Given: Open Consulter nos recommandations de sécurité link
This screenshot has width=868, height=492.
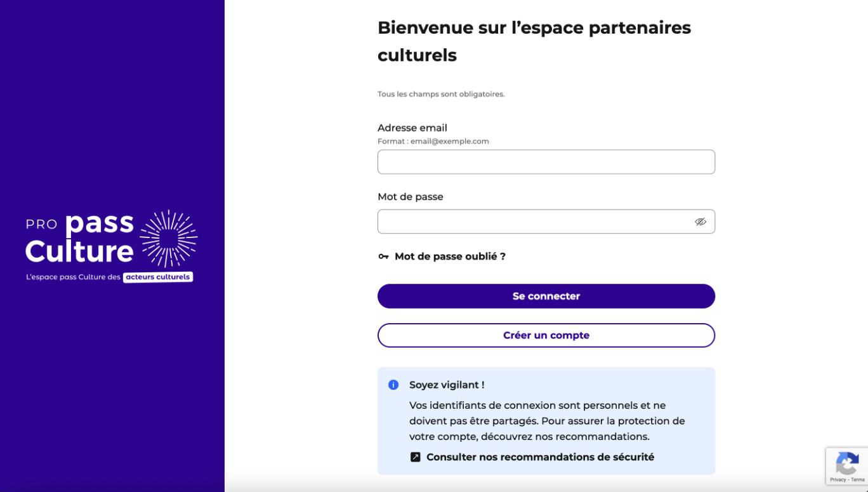Looking at the screenshot, I should click(x=540, y=457).
